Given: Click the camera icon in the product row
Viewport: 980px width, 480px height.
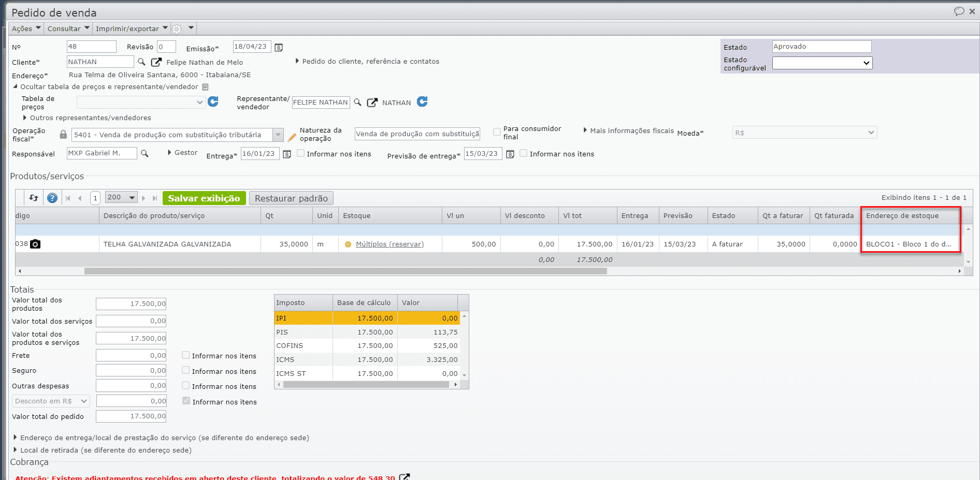Looking at the screenshot, I should pyautogui.click(x=35, y=244).
